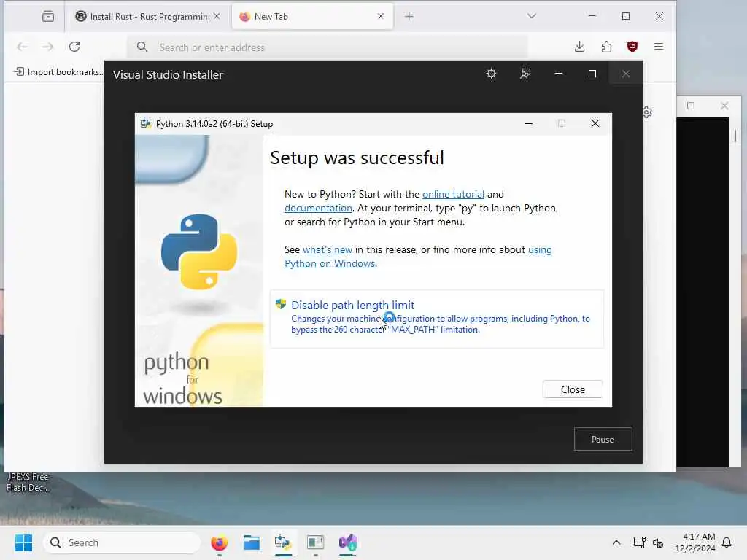Screen dimensions: 747x560
Task: Go forward in Firefox
Action: coord(47,47)
